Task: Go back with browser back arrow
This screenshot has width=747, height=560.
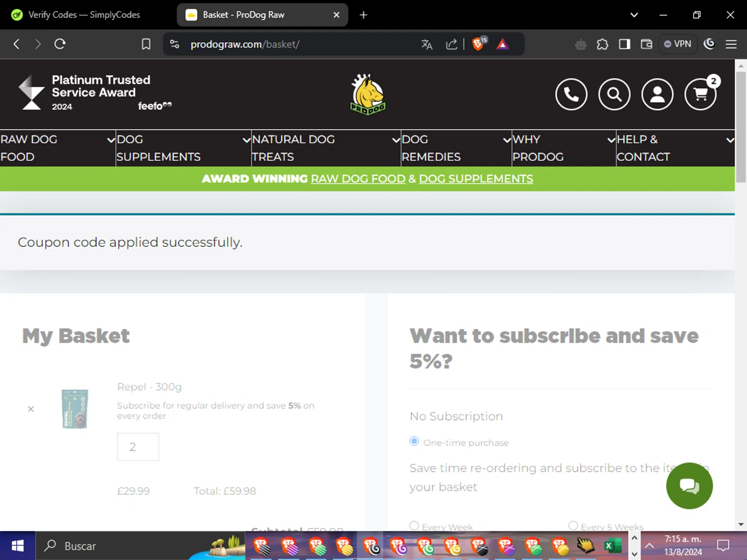Action: pos(16,44)
